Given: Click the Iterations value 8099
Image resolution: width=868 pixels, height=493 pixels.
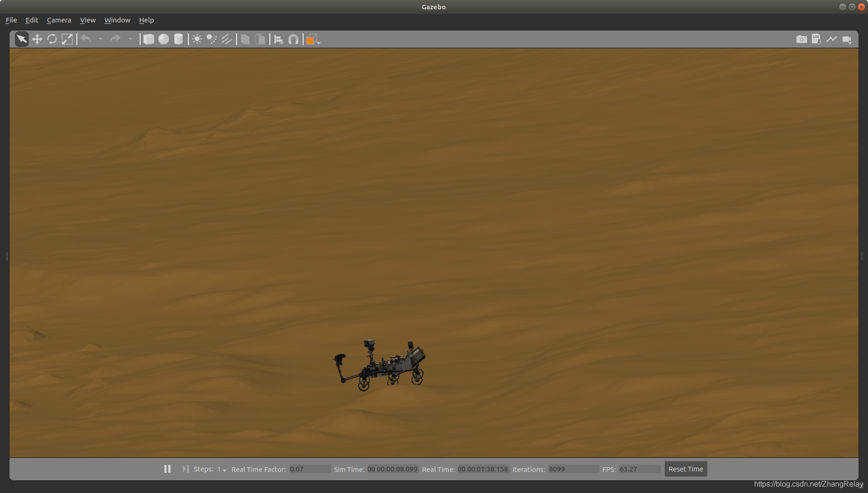Looking at the screenshot, I should point(573,469).
